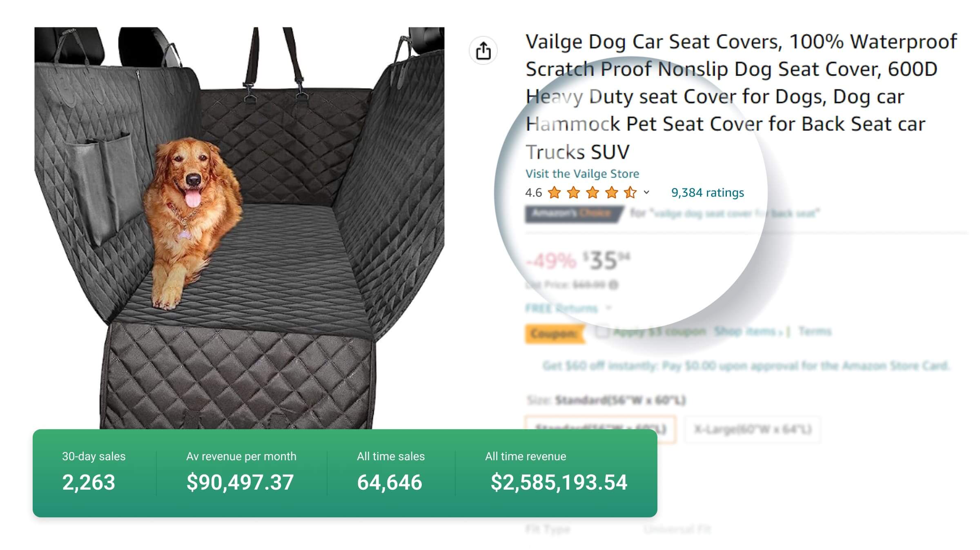This screenshot has width=980, height=550.
Task: Open the Visit the Vailge Store link
Action: (582, 174)
